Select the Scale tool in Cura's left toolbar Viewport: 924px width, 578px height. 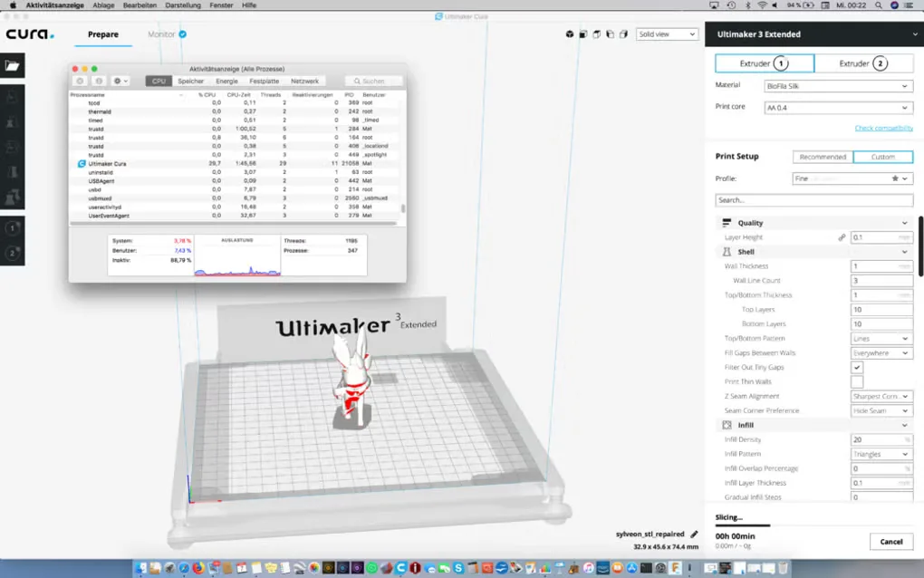coord(13,122)
